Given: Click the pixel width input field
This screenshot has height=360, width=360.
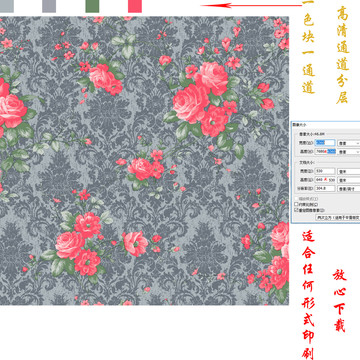Looking at the screenshot, I should click(x=325, y=143).
